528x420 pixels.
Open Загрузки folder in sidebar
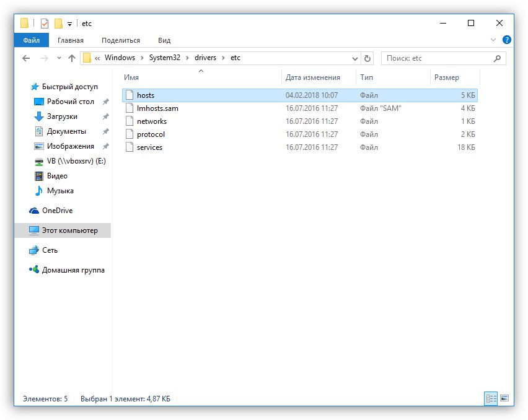click(62, 116)
